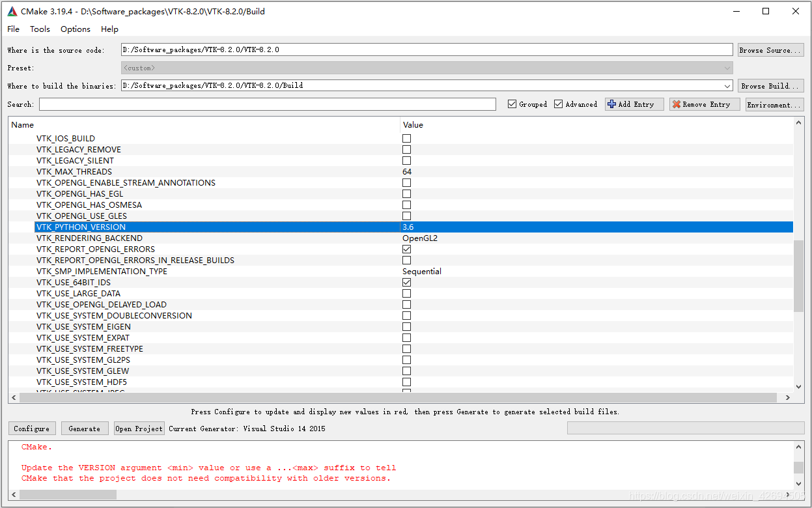Viewport: 812px width, 508px height.
Task: Click the Environment button
Action: coord(774,104)
